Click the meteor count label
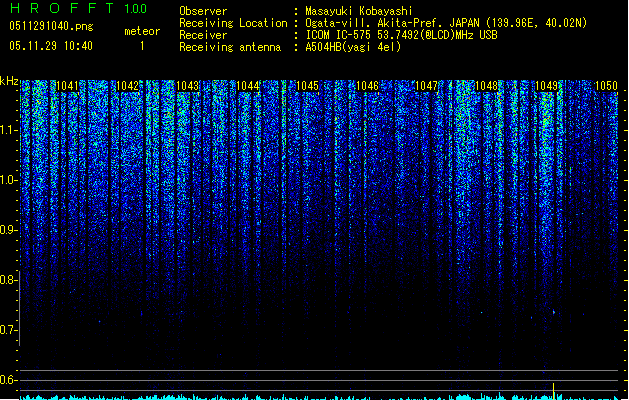 click(142, 31)
